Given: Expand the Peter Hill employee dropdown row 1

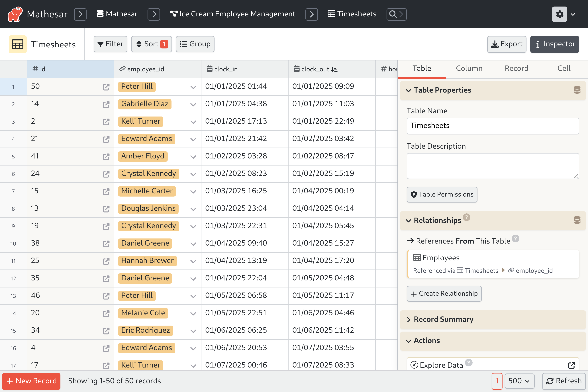Looking at the screenshot, I should 193,87.
